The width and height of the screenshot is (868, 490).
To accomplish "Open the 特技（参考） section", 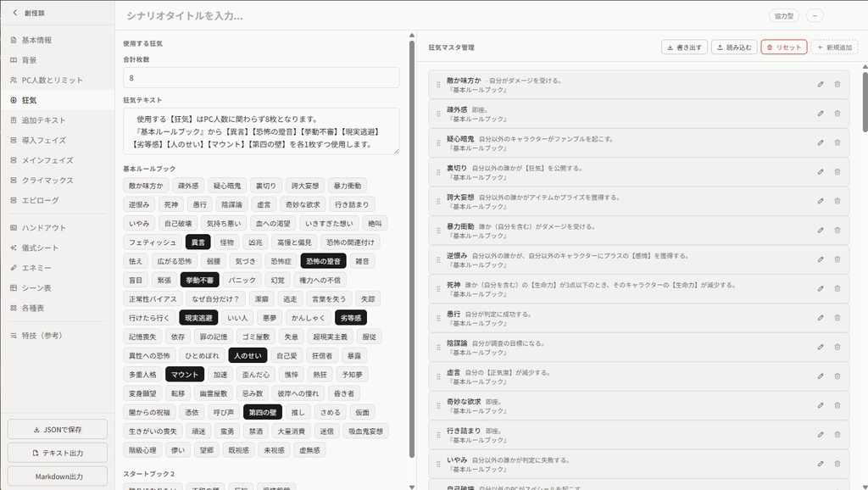I will [x=58, y=336].
